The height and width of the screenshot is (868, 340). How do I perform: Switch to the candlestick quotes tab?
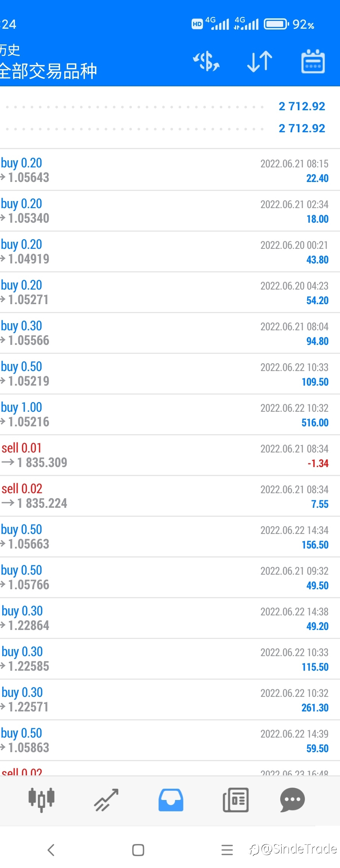[41, 800]
